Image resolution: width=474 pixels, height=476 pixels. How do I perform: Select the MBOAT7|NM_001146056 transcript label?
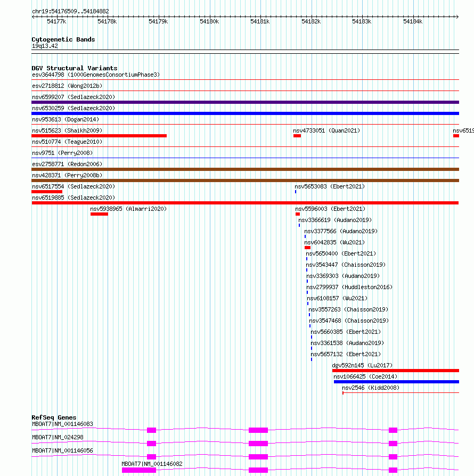click(62, 451)
